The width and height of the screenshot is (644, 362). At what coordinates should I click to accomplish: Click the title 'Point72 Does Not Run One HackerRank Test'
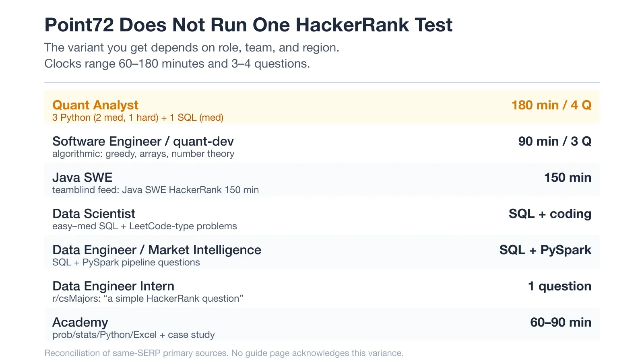[x=248, y=25]
